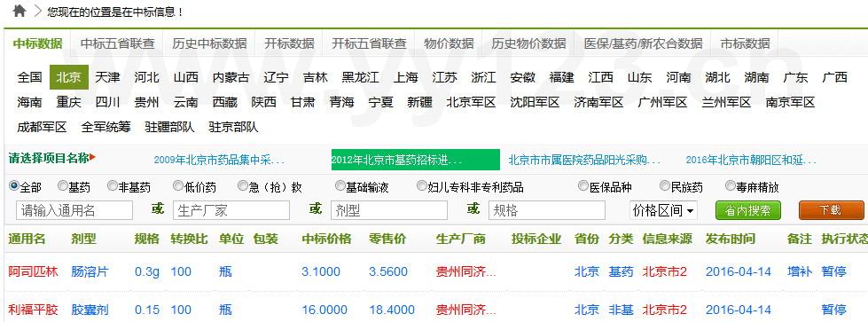Open drug name 利福平胶

(33, 310)
